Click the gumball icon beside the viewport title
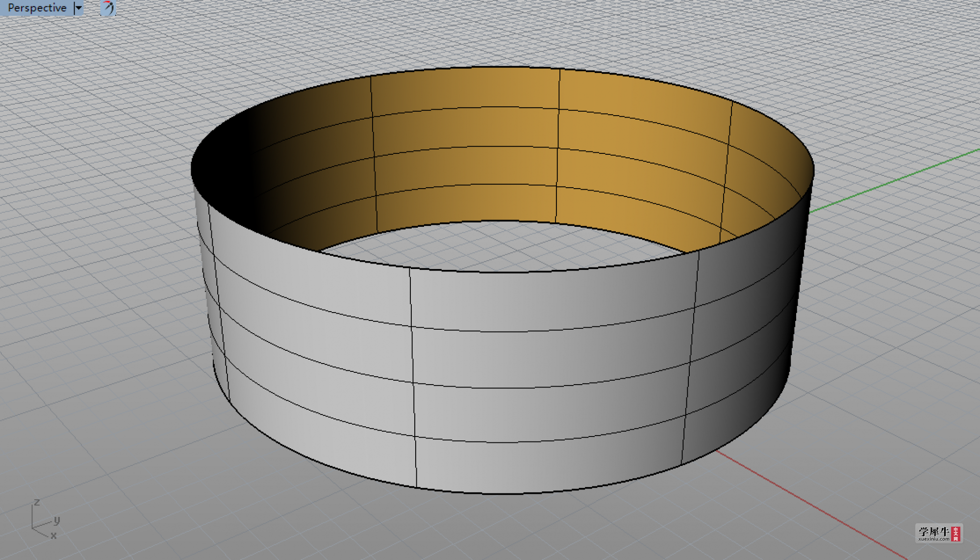The height and width of the screenshot is (560, 980). 108,8
